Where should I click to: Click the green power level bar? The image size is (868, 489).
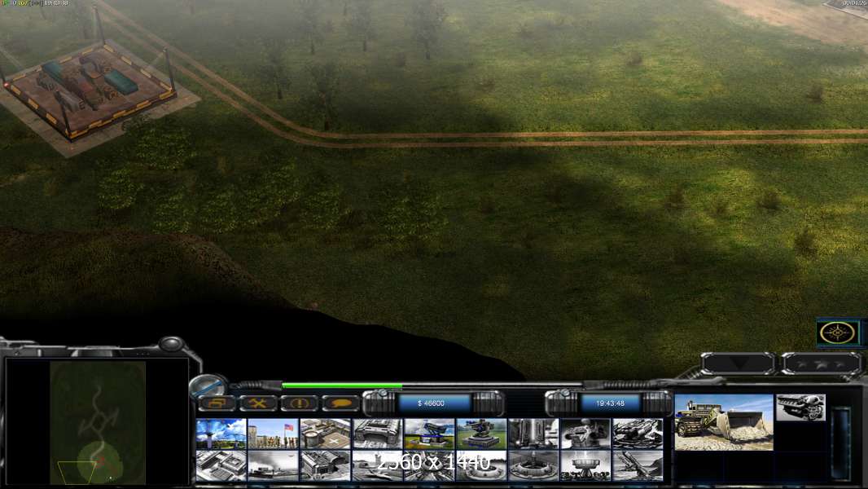click(341, 385)
